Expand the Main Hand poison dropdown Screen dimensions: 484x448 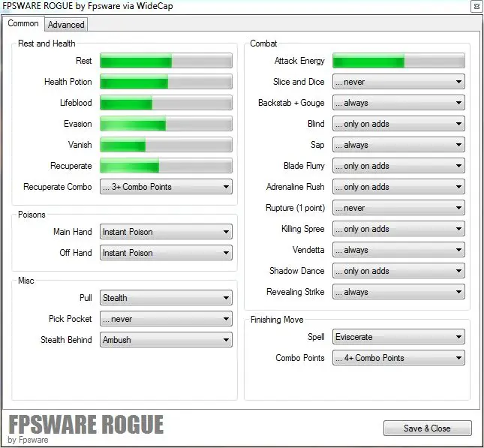(x=166, y=232)
